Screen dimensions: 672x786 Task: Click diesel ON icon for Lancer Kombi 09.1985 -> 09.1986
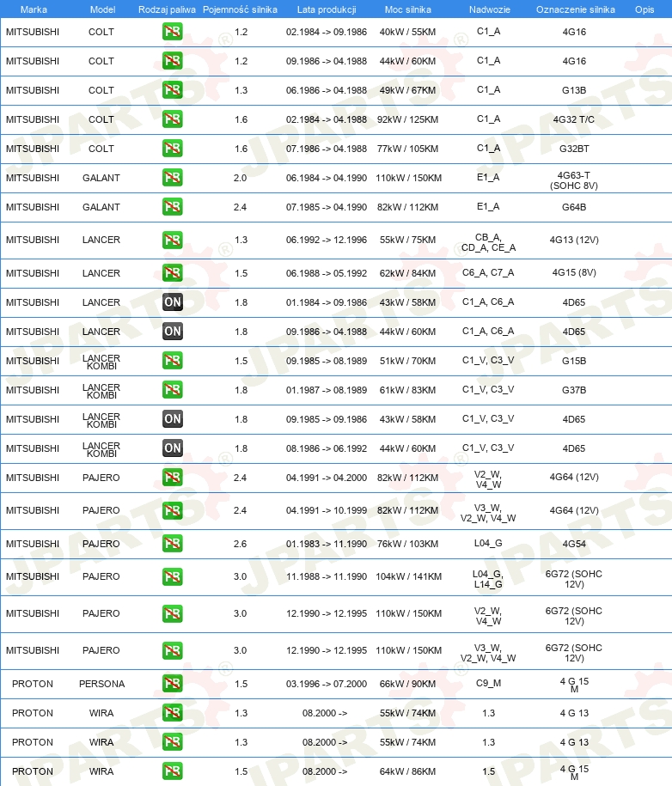(x=172, y=418)
